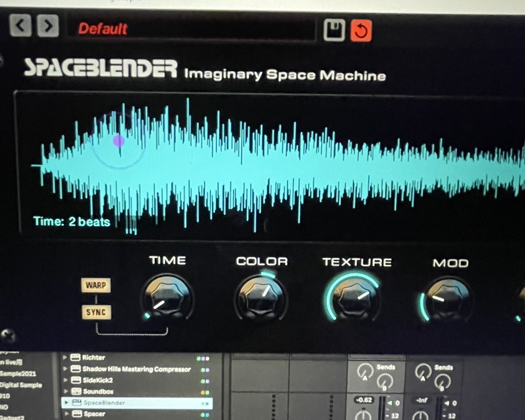525x420 pixels.
Task: Click Send B knob on -Inf track
Action: (x=442, y=382)
